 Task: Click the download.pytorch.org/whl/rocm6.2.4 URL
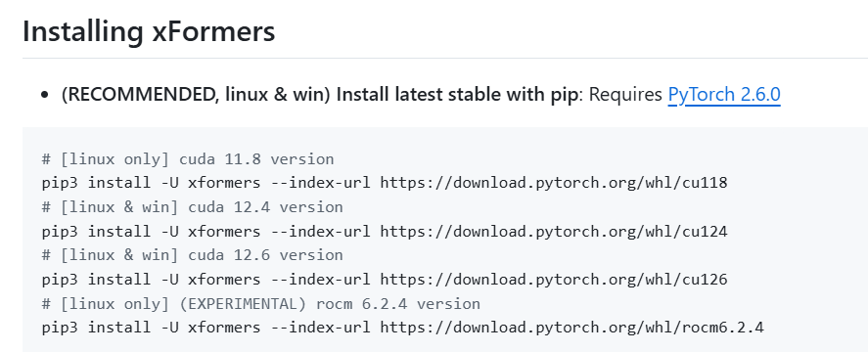571,328
